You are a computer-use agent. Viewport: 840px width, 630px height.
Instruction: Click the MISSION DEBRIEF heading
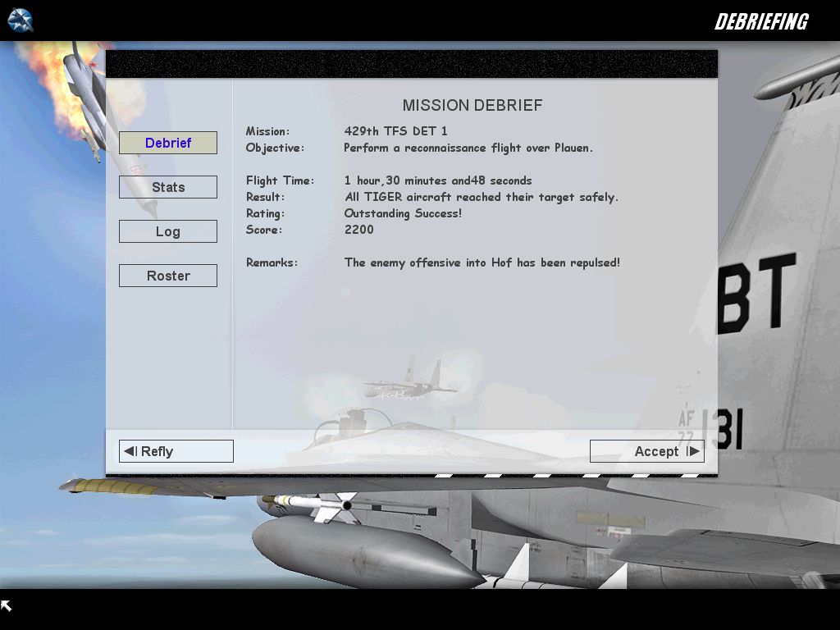(x=472, y=105)
